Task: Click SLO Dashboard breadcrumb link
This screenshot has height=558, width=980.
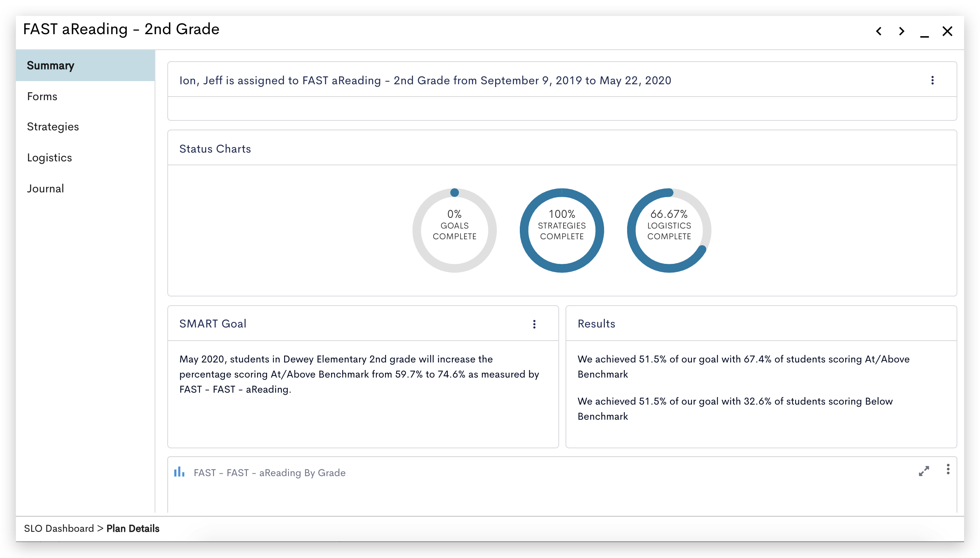Action: (59, 529)
